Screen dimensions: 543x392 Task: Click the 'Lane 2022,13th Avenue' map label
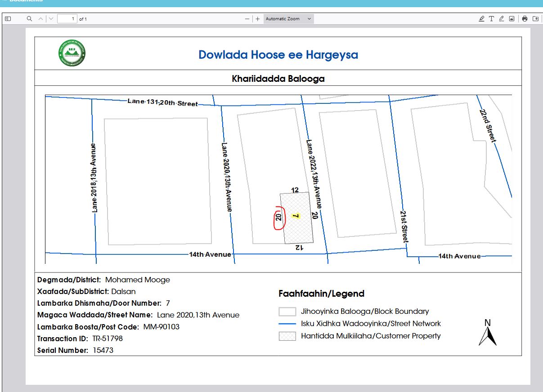pos(314,174)
